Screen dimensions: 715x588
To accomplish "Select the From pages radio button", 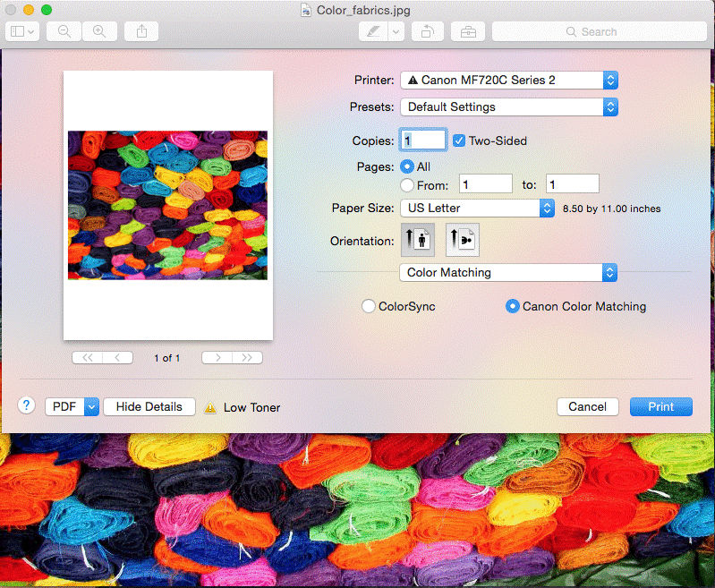I will coord(407,185).
